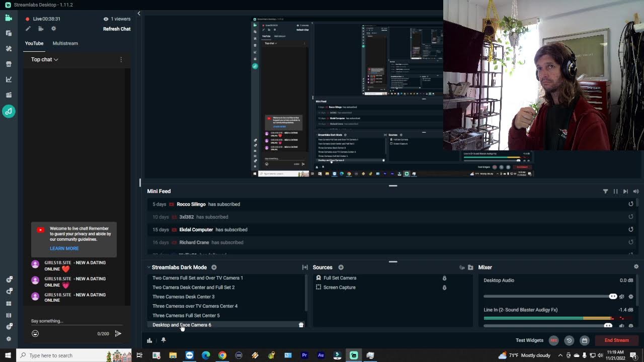Select scene Two Camera Desk Center and Full Set 2

[x=194, y=288]
